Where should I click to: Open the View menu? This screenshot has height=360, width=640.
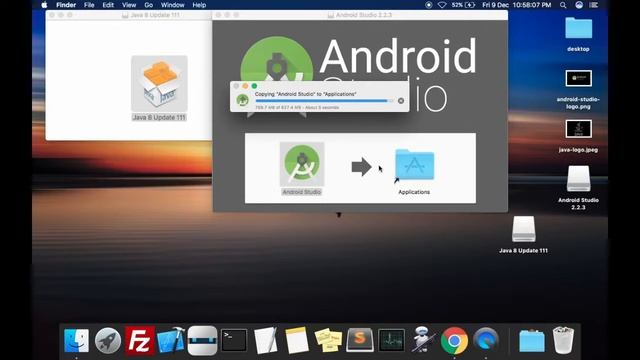tap(129, 5)
